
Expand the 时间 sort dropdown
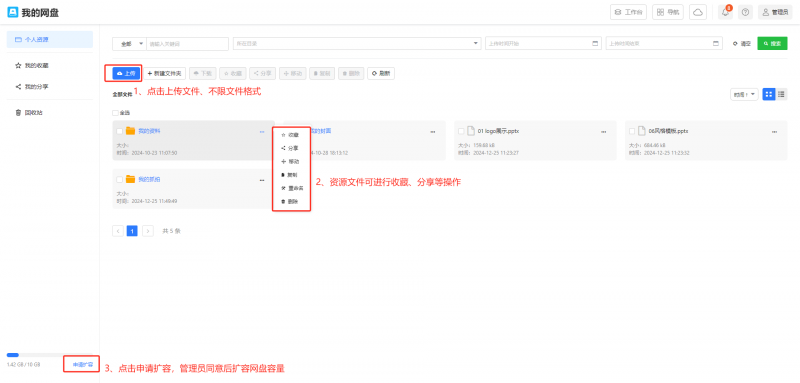(x=744, y=94)
